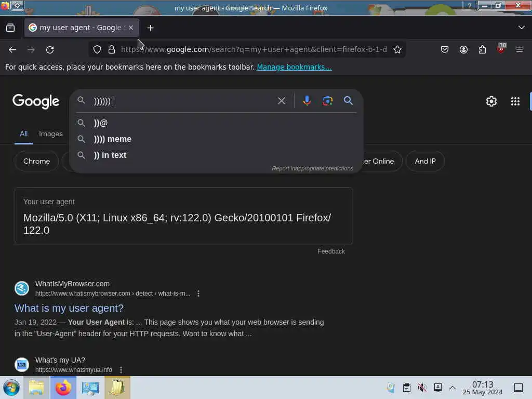The height and width of the screenshot is (399, 532).
Task: Select the Chrome filter chip
Action: tap(37, 161)
